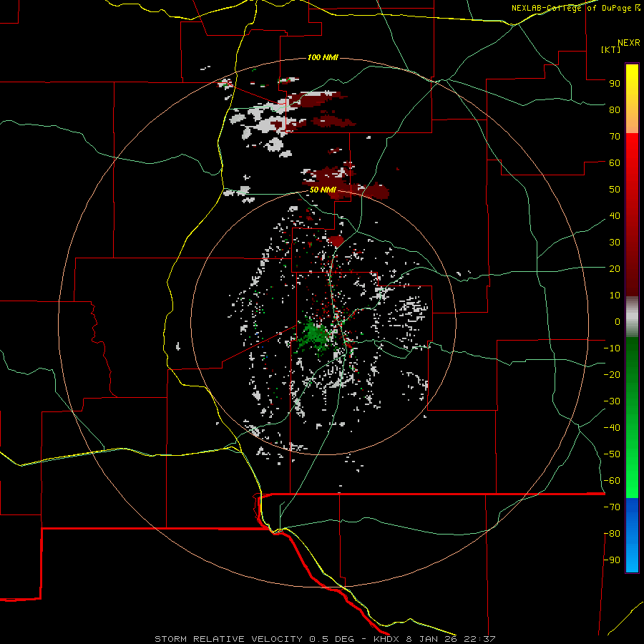Click the gray zero-velocity color segment

[x=632, y=317]
